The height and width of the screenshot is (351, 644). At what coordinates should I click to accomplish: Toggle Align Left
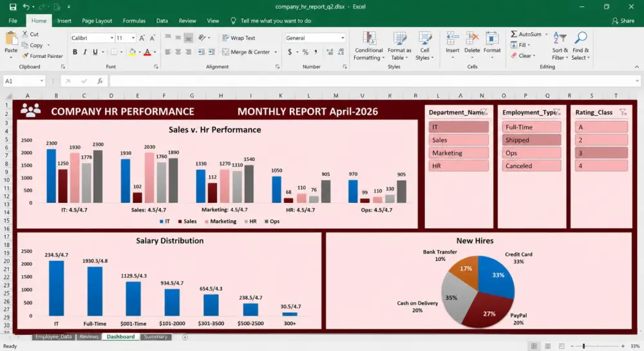167,52
